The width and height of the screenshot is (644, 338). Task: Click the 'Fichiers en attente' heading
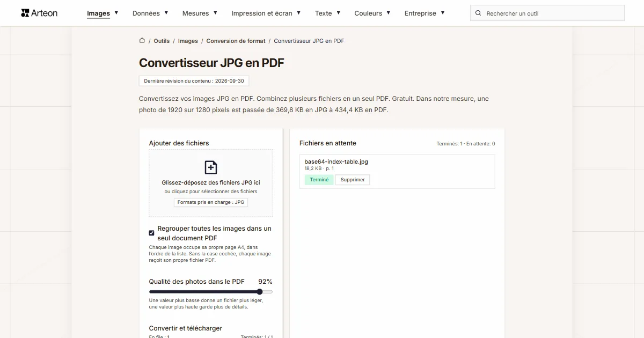(328, 143)
